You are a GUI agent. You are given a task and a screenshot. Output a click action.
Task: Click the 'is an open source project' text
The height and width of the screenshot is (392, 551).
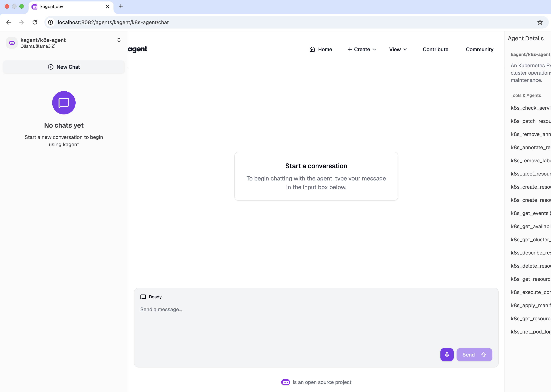[322, 382]
